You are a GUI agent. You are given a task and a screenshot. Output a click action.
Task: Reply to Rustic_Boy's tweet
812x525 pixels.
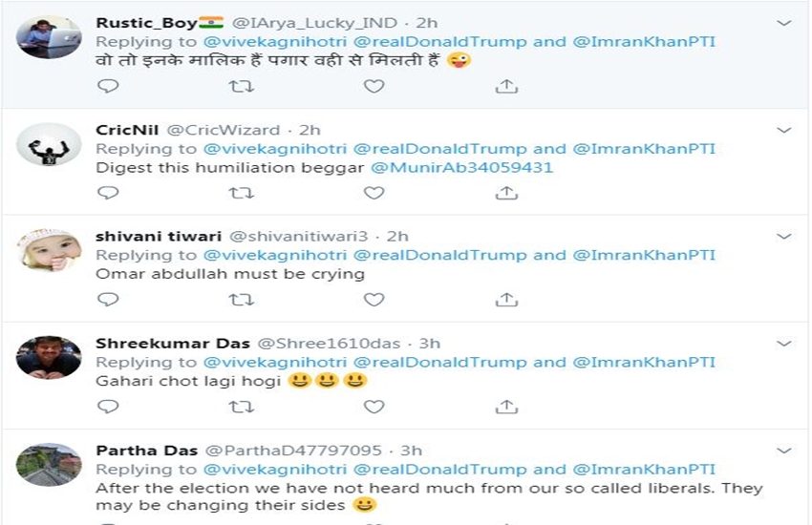click(x=109, y=86)
